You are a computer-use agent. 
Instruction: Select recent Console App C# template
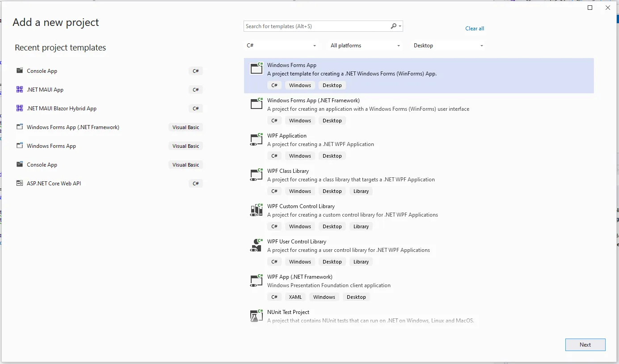pyautogui.click(x=42, y=71)
